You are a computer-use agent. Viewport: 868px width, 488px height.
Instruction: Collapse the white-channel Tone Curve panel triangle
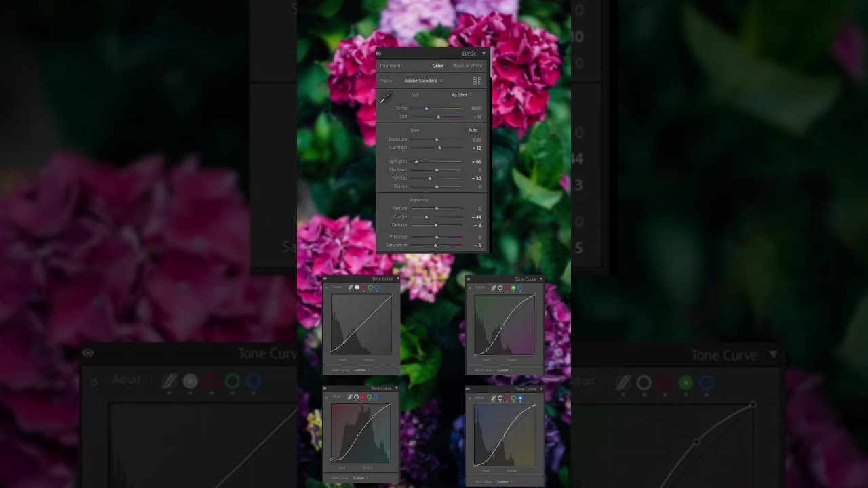pyautogui.click(x=398, y=279)
